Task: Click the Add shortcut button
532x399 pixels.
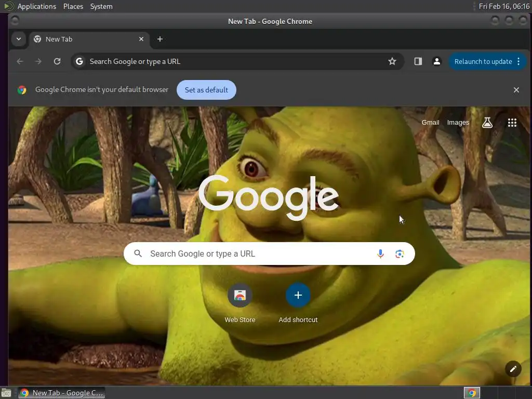Action: 298,295
